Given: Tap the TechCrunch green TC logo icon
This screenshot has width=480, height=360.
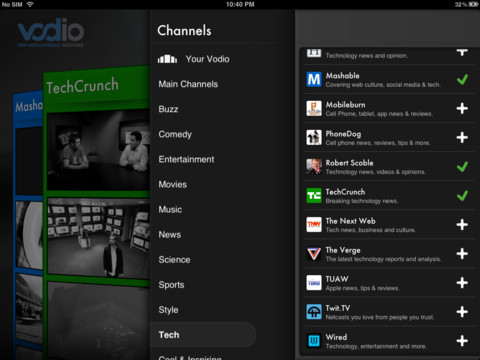Looking at the screenshot, I should tap(314, 195).
